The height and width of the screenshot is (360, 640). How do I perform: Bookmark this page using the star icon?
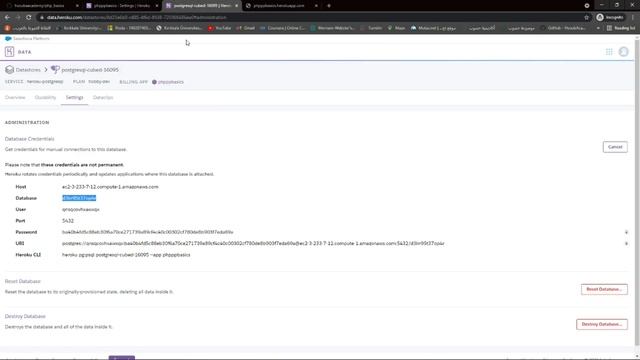point(587,18)
